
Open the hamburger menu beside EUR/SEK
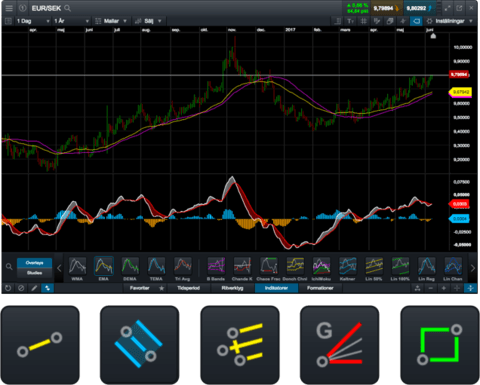[9, 8]
